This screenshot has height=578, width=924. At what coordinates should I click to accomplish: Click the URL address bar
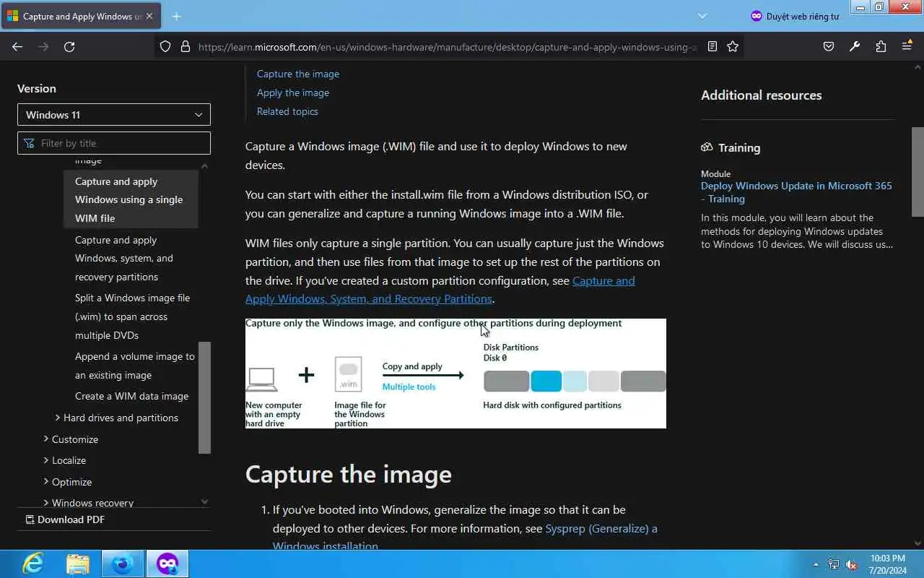tap(448, 46)
